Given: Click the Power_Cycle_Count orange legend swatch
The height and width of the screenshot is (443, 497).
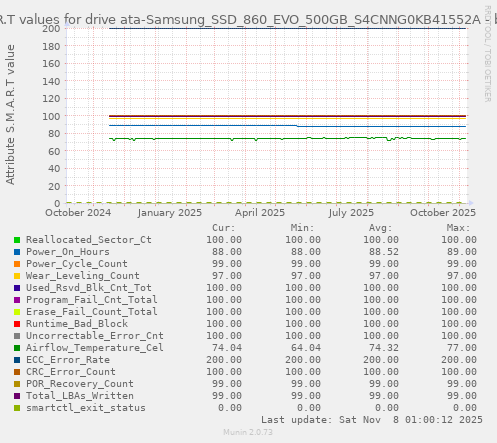Looking at the screenshot, I should coord(17,264).
